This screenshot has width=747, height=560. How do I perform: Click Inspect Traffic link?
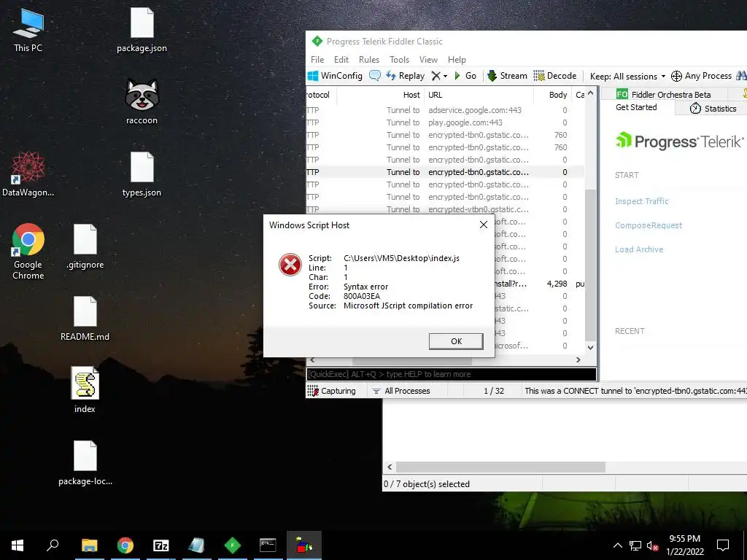(x=642, y=201)
